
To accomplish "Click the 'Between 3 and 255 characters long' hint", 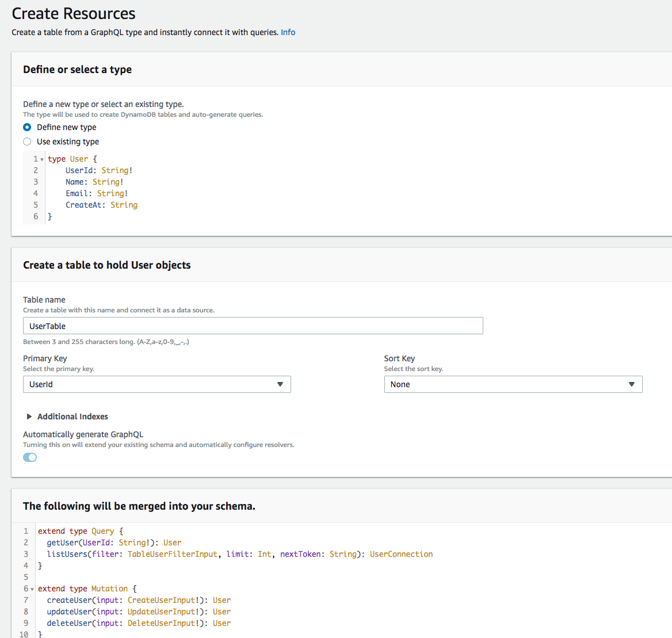I will click(x=106, y=342).
